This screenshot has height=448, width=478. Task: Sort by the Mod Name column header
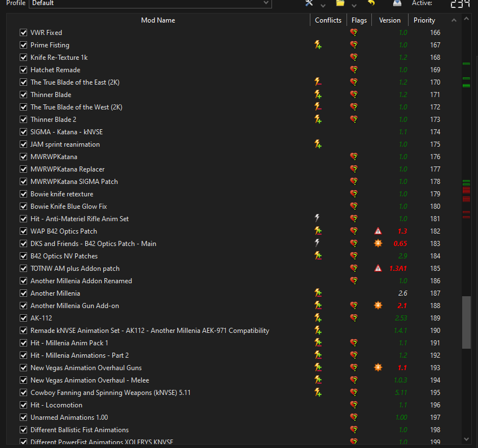coord(158,20)
